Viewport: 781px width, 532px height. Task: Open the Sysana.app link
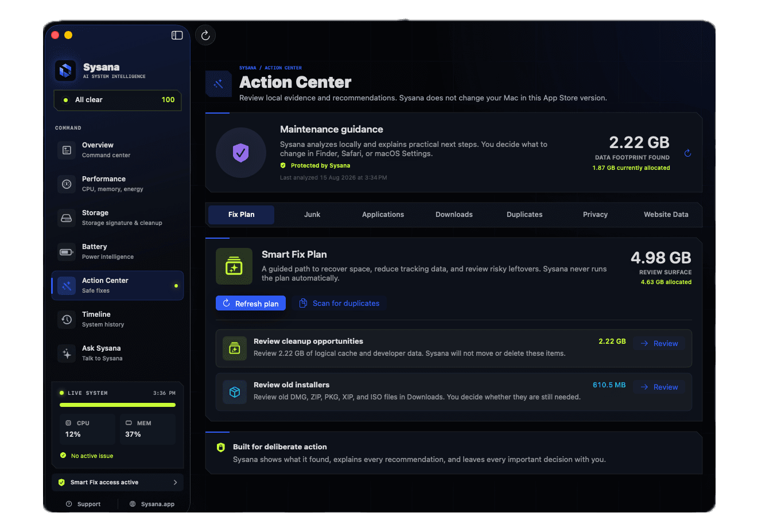pos(152,504)
